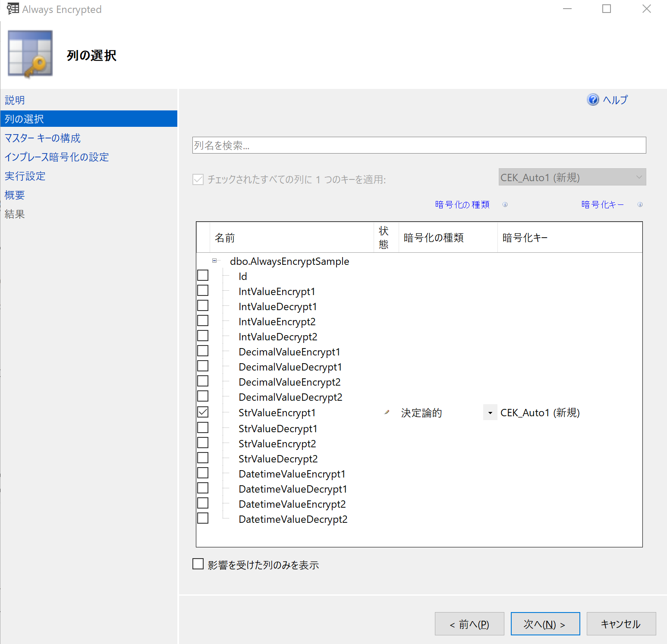
Task: Click the 次へ(N) button
Action: click(x=545, y=623)
